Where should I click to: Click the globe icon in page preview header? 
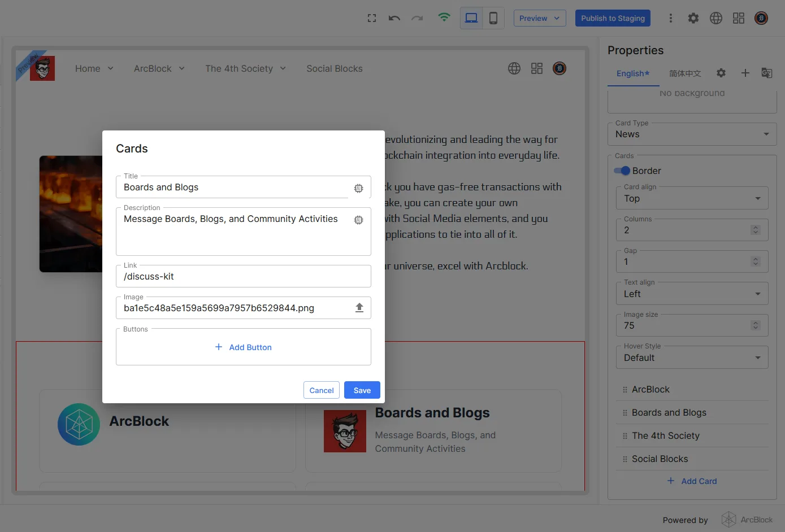coord(514,68)
